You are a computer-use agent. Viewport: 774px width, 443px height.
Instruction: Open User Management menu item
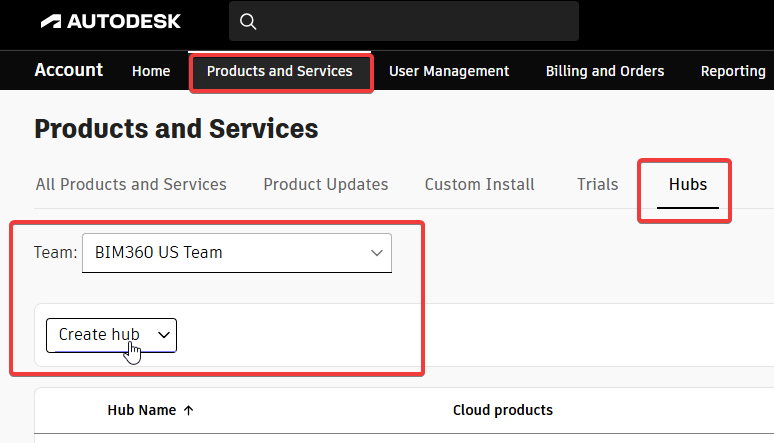pos(449,71)
